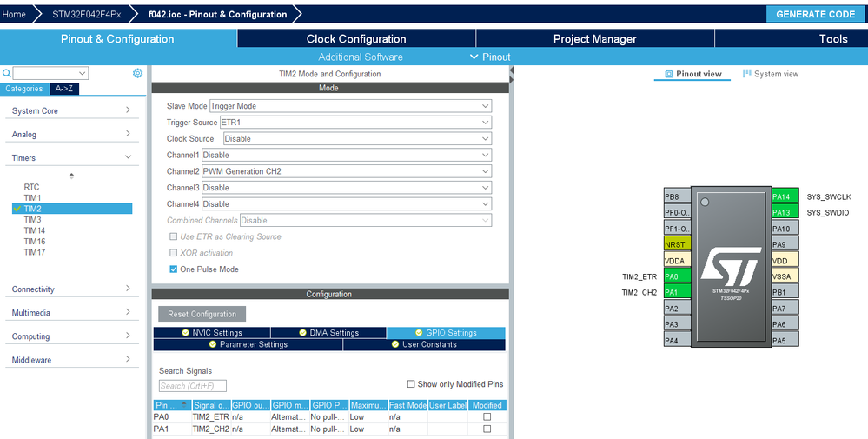Screen dimensions: 868x439
Task: Open Parameter Settings tab
Action: [x=248, y=344]
